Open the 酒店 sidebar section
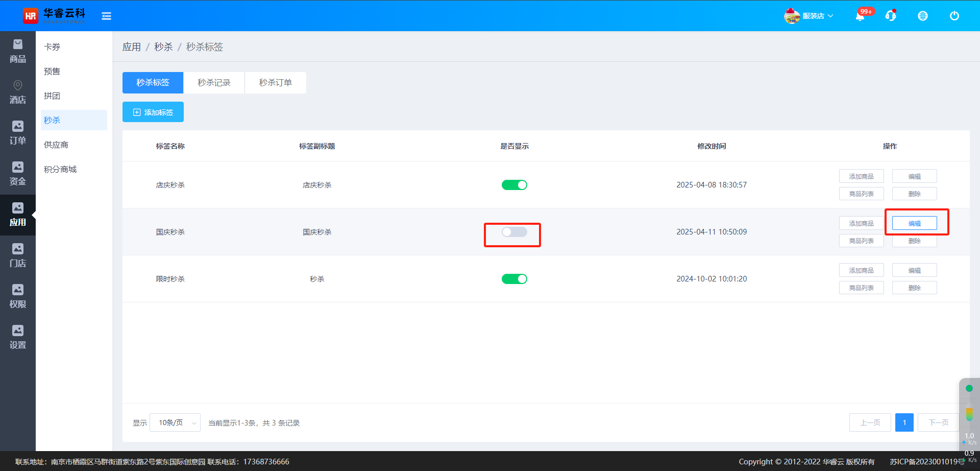 pyautogui.click(x=18, y=92)
